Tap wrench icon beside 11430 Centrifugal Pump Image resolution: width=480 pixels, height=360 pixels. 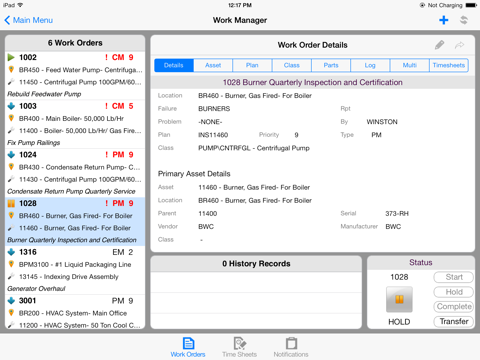pos(11,179)
